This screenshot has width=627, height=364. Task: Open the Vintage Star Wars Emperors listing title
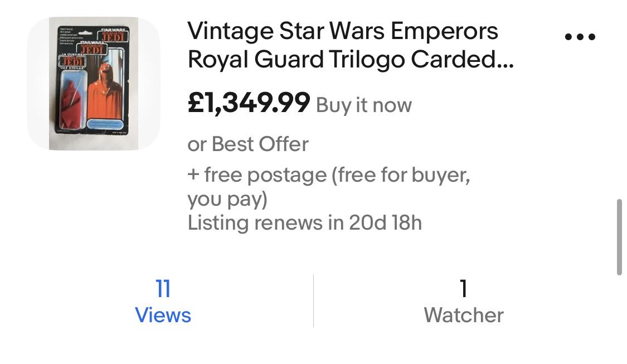pyautogui.click(x=342, y=31)
